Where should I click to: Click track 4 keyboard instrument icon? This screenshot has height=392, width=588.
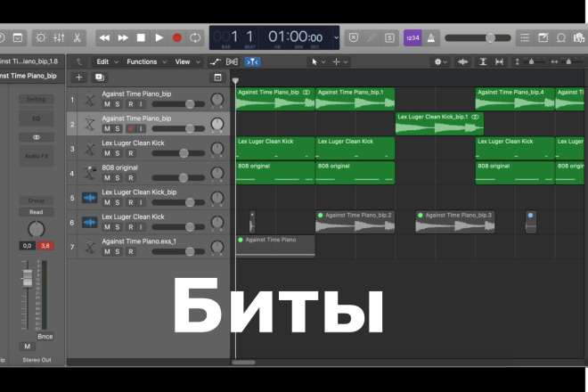pyautogui.click(x=90, y=173)
